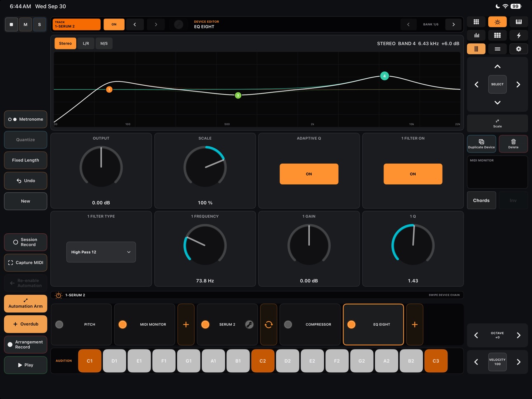
Task: Toggle Adaptive Q ON
Action: [x=309, y=174]
